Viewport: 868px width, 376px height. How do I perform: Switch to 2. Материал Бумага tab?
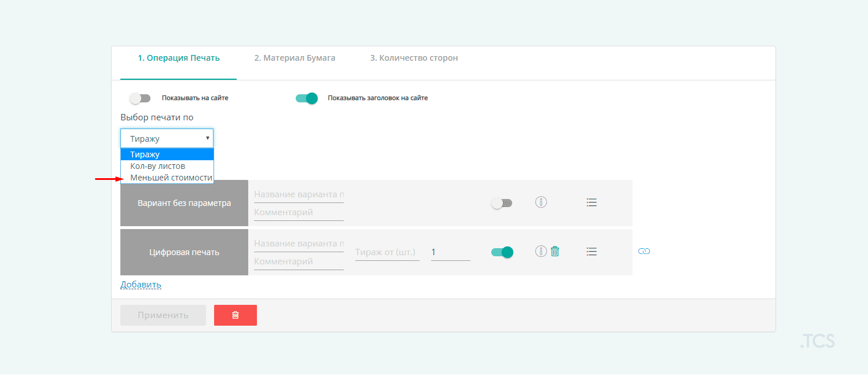[x=295, y=58]
